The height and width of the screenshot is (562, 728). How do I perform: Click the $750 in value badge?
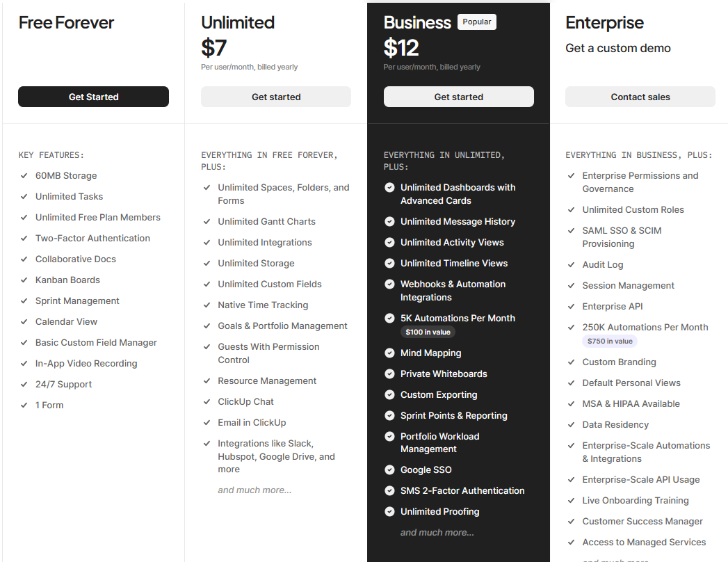point(610,341)
